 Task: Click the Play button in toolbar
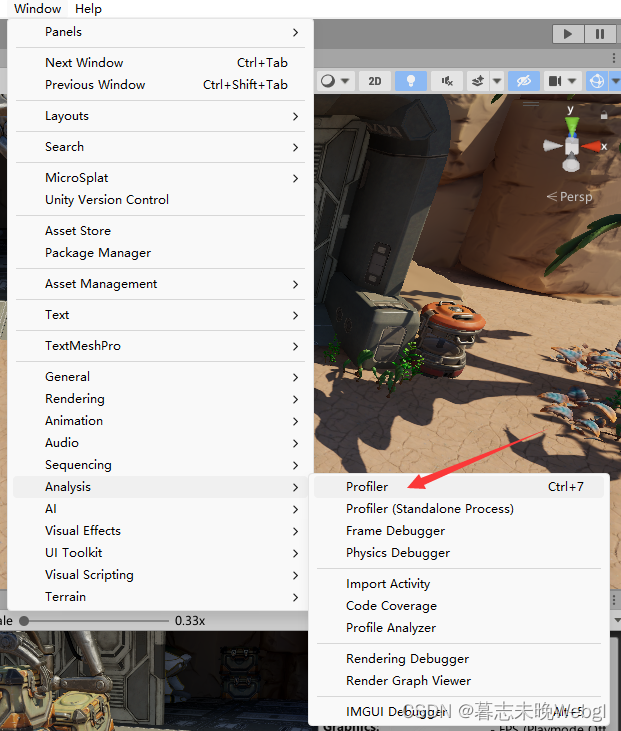pyautogui.click(x=568, y=34)
